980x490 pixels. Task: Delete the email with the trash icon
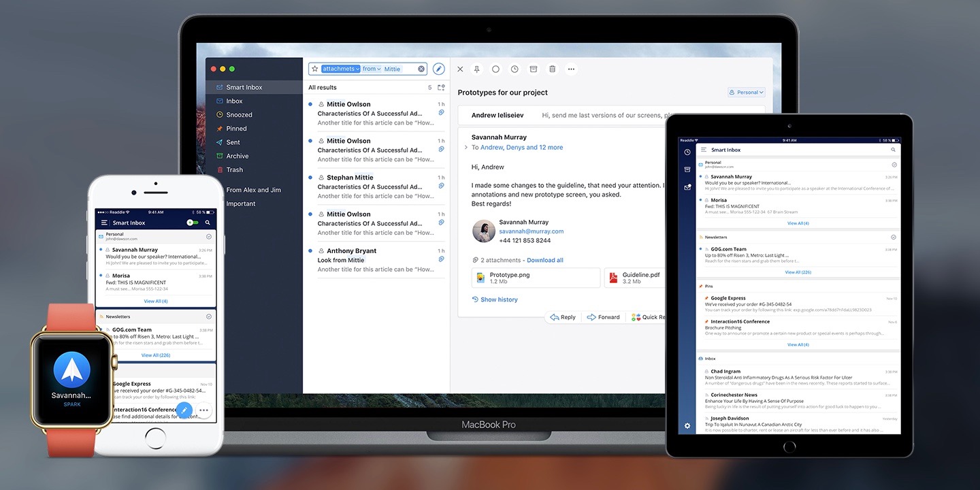tap(551, 69)
